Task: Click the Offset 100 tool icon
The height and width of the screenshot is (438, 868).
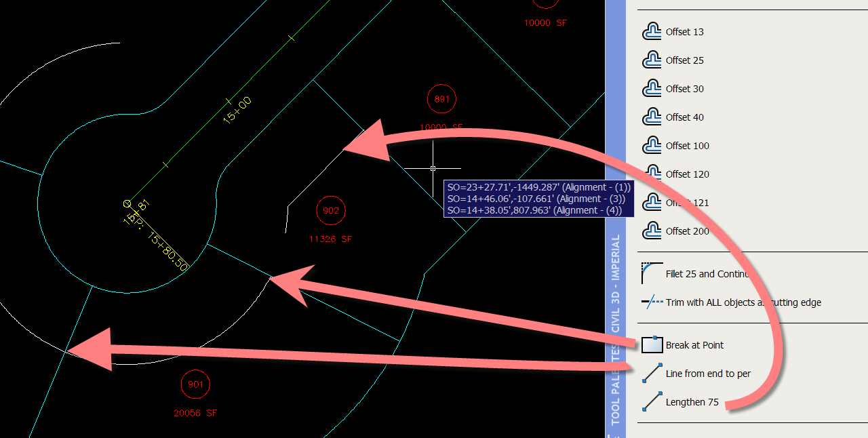Action: tap(652, 146)
